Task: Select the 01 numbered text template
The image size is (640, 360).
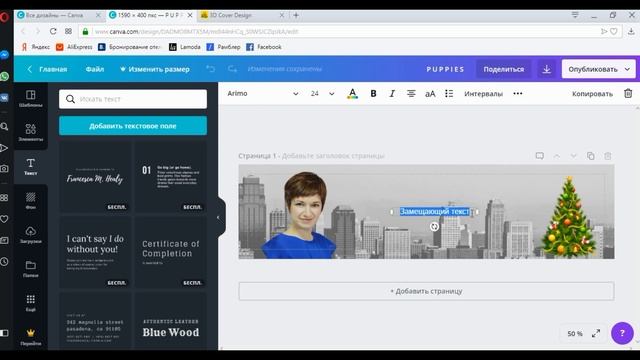Action: click(171, 176)
